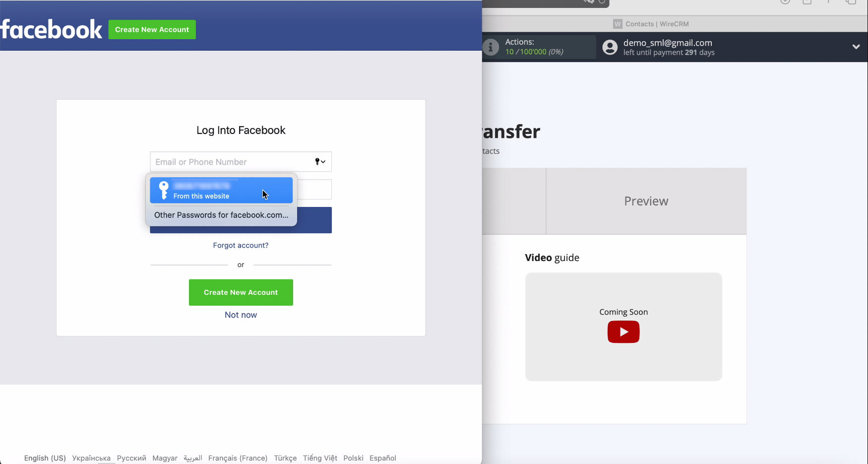Click the Actions 10 / 100'000 counter

pyautogui.click(x=534, y=52)
